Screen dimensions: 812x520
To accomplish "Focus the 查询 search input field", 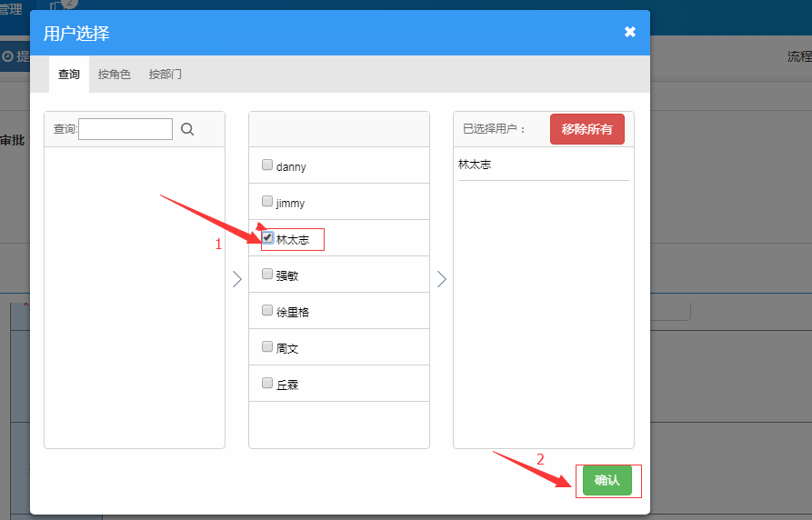I will point(125,129).
